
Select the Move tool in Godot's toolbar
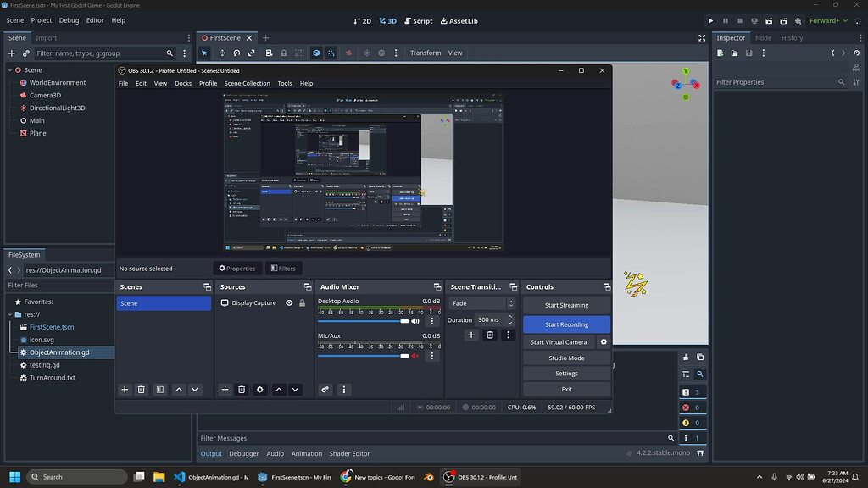(x=221, y=53)
